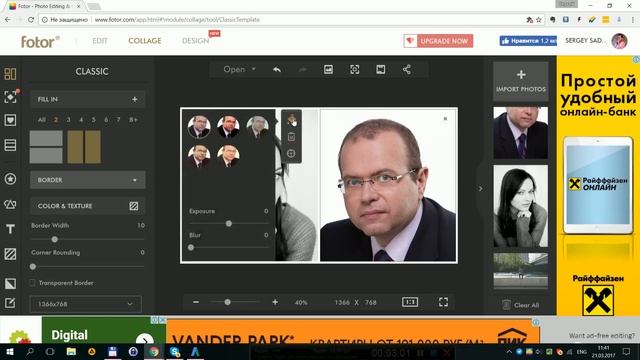Apply the first effect preset thumbnail
Viewport: 640px width, 360px height.
point(199,126)
